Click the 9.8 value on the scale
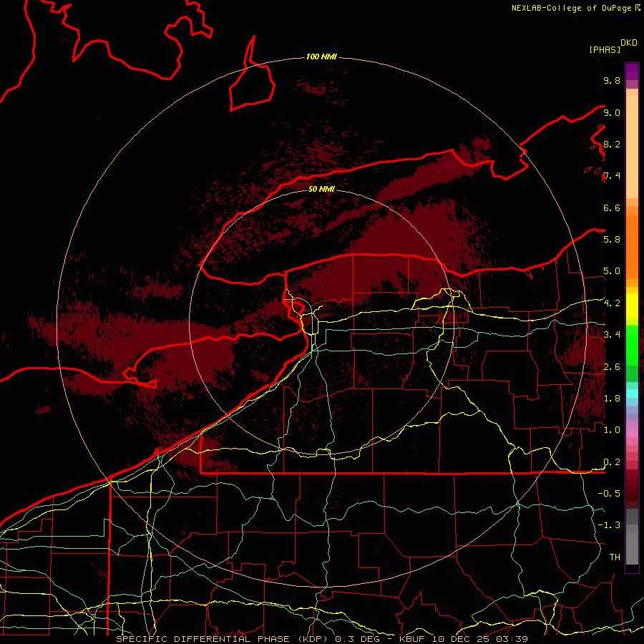 tap(612, 80)
